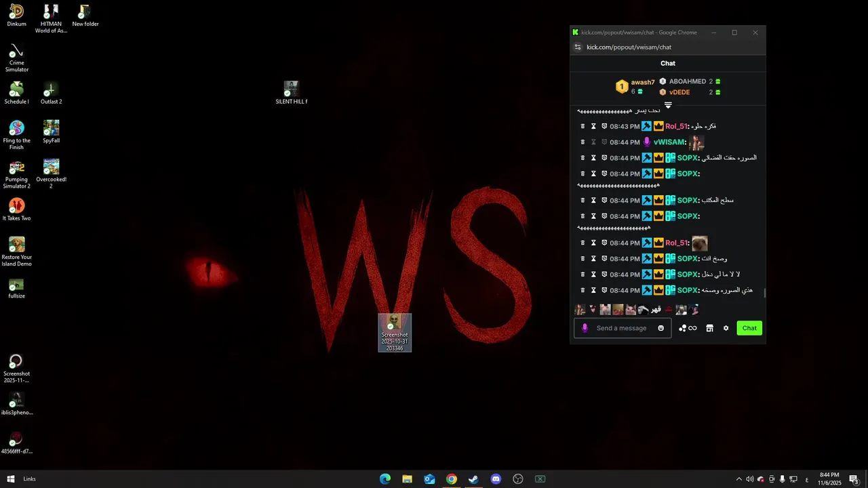The height and width of the screenshot is (488, 868).
Task: Open the 8:44 PM clock calendar
Action: [829, 479]
